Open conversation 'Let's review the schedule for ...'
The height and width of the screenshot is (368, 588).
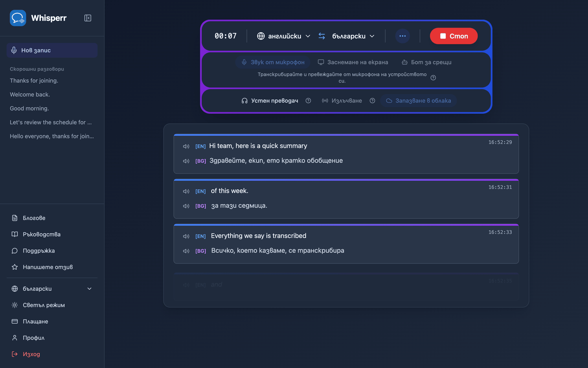(51, 122)
